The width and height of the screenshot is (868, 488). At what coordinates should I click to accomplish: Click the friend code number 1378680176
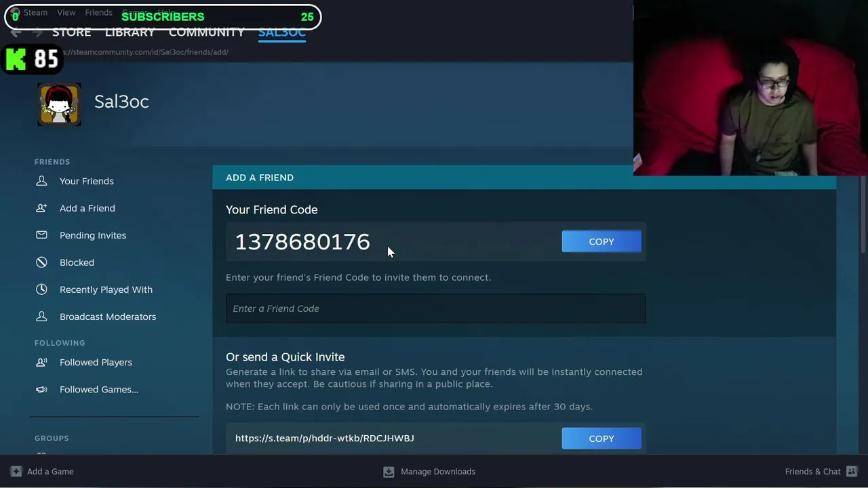click(x=302, y=242)
